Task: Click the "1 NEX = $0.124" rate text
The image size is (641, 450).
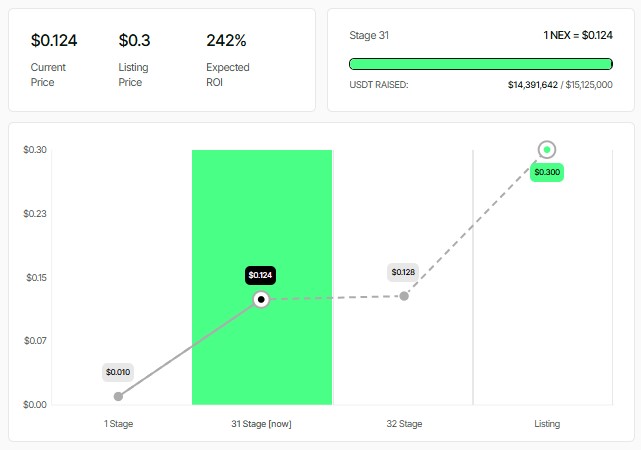Action: point(578,35)
